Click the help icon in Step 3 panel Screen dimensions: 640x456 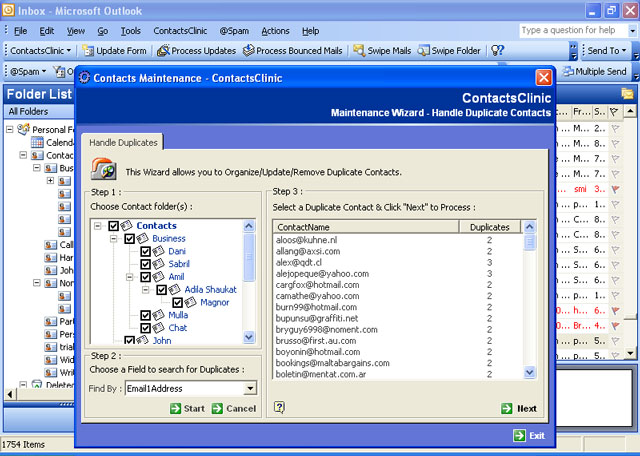[280, 407]
